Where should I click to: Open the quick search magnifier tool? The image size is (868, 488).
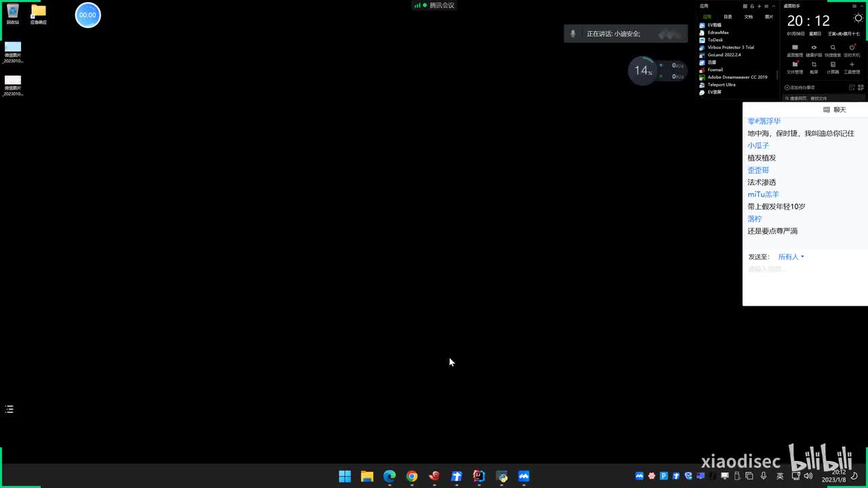[x=833, y=51]
